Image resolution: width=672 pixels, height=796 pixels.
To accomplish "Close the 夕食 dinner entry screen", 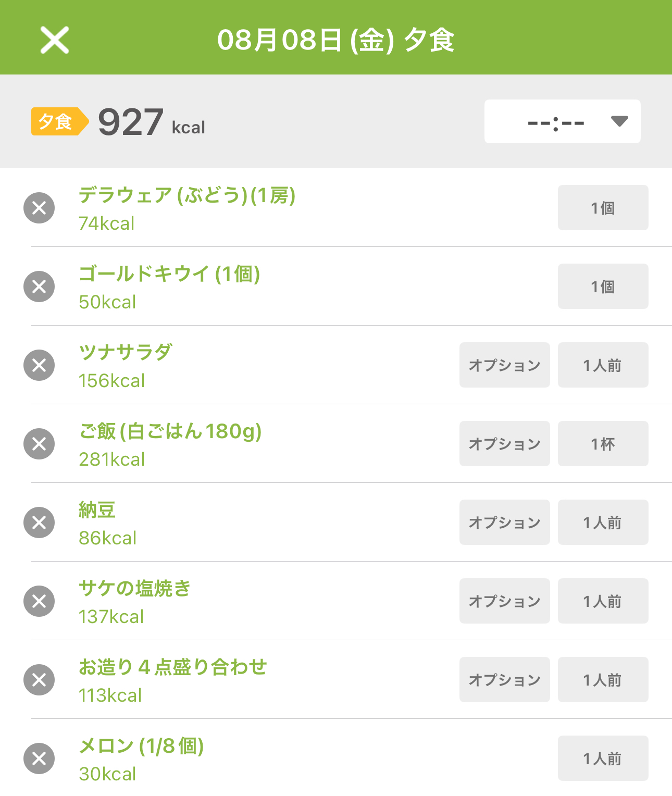I will pos(55,40).
